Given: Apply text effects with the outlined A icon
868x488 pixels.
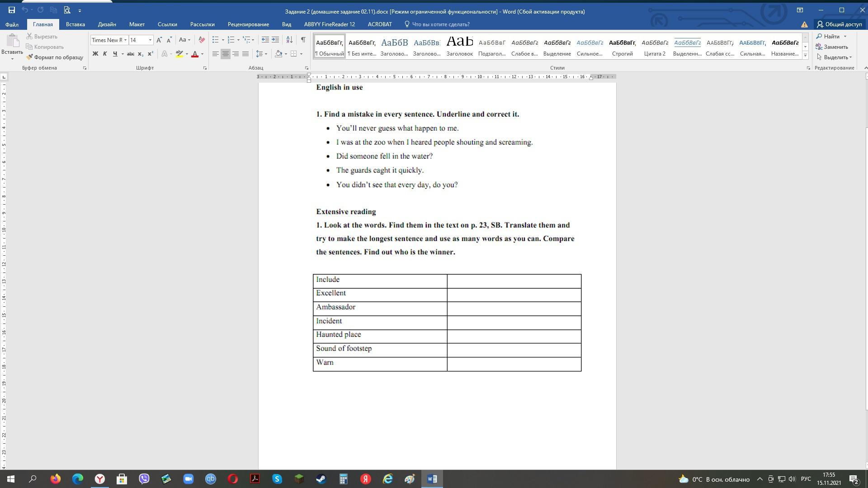Looking at the screenshot, I should point(165,54).
